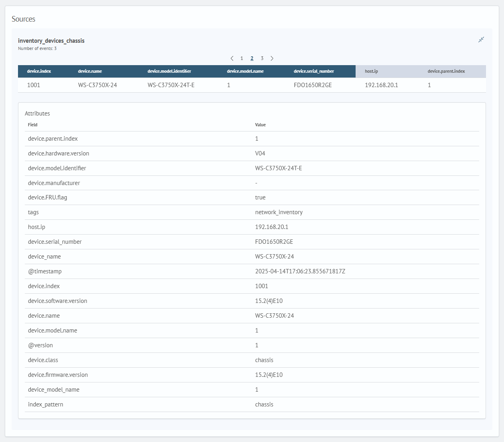Viewport: 504px width, 442px height.
Task: Select table cell 1001 in event row
Action: tap(34, 85)
